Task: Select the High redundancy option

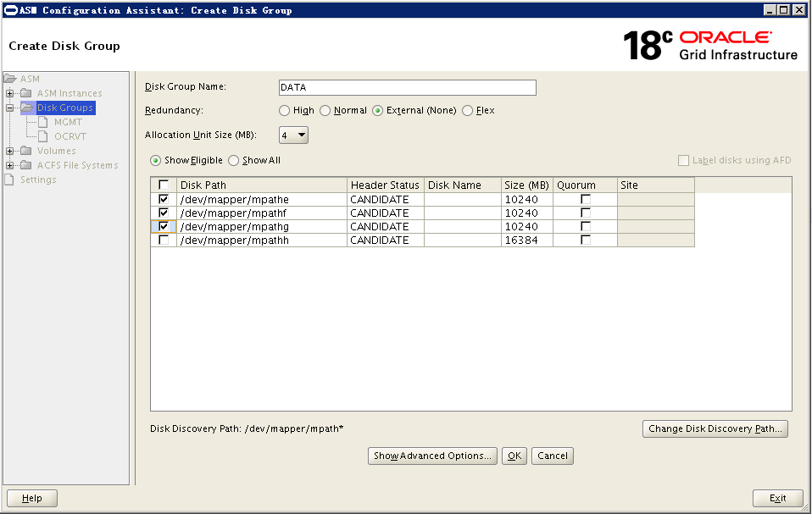Action: pos(284,111)
